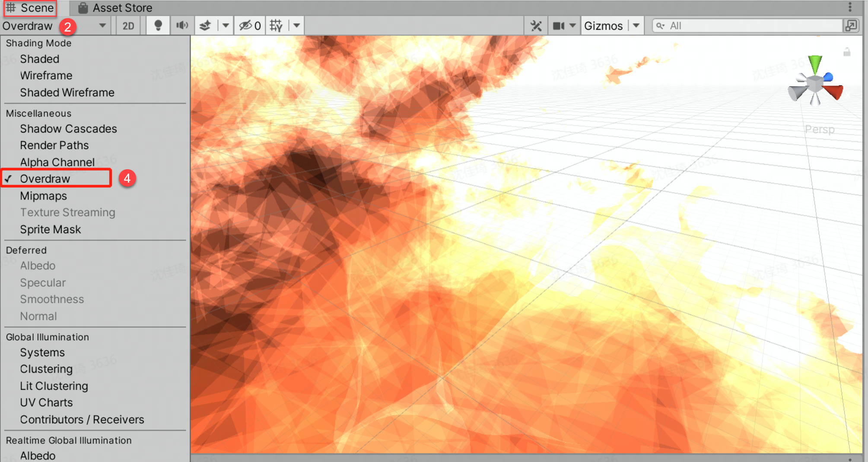Toggle scene audio speaker icon

(182, 26)
